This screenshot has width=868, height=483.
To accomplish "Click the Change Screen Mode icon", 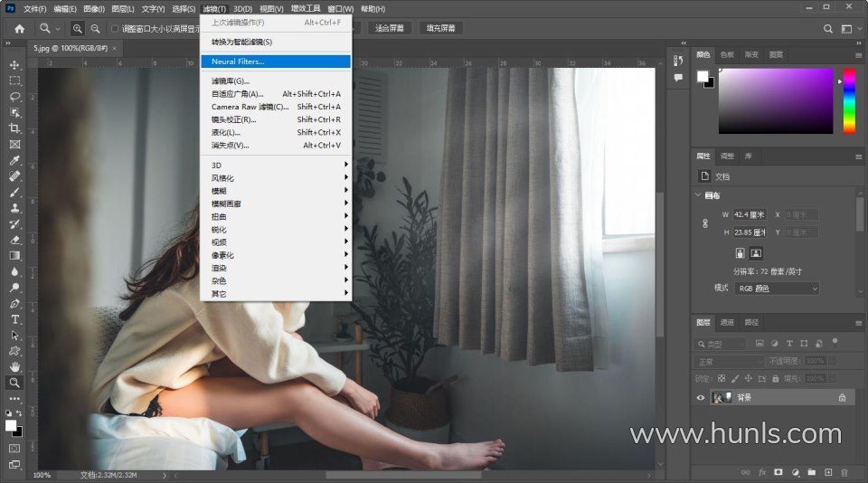I will click(x=15, y=465).
